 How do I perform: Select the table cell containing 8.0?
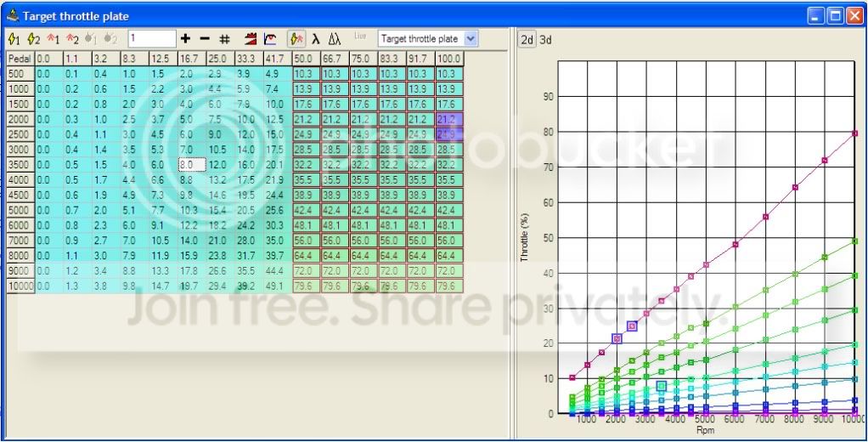[x=191, y=164]
